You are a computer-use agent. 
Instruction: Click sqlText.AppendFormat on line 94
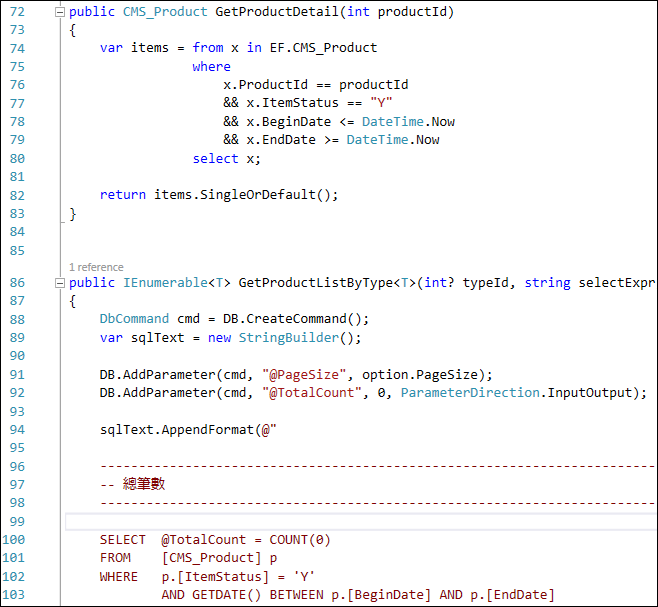coord(177,430)
